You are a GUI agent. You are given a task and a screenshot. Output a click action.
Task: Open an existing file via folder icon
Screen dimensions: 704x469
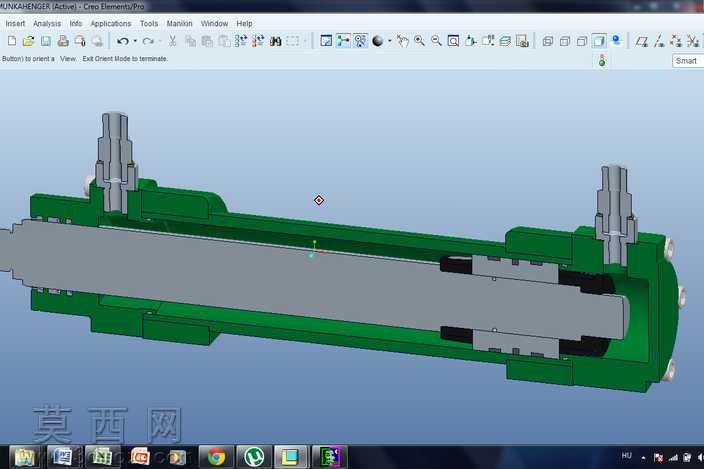28,41
